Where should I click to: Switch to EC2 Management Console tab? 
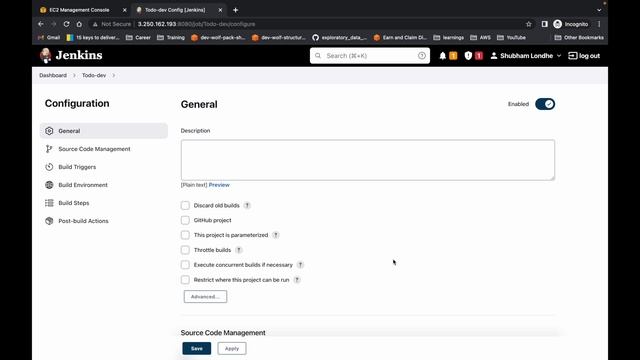point(79,10)
